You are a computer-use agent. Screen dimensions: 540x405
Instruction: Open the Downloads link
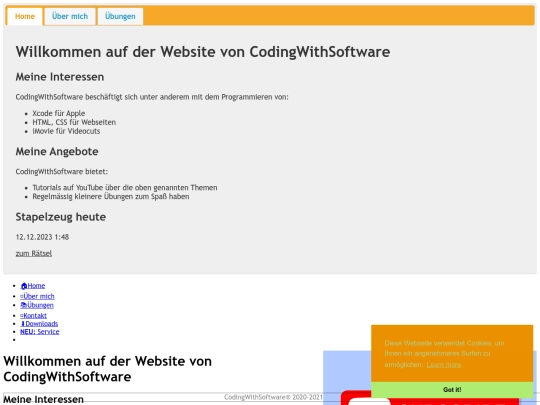(39, 324)
